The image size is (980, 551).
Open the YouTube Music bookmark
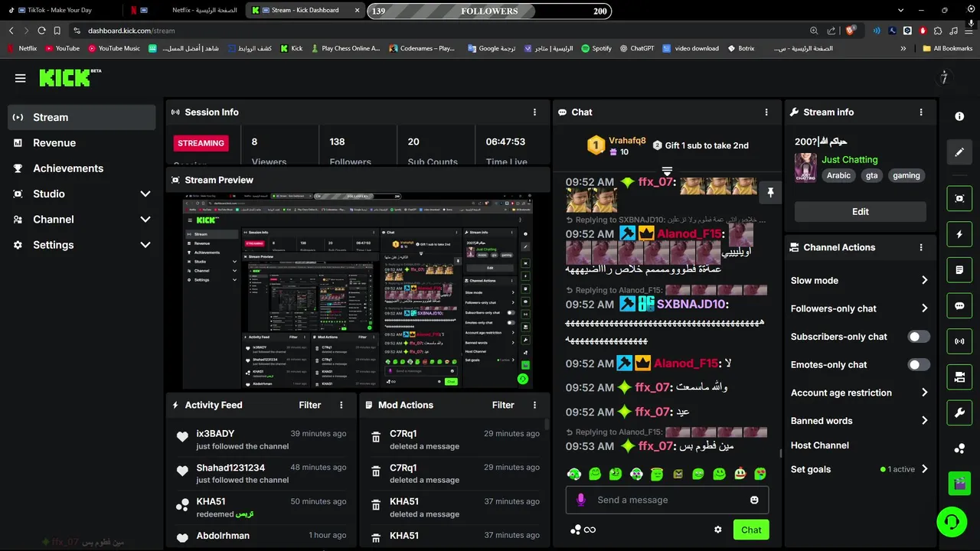coord(114,48)
